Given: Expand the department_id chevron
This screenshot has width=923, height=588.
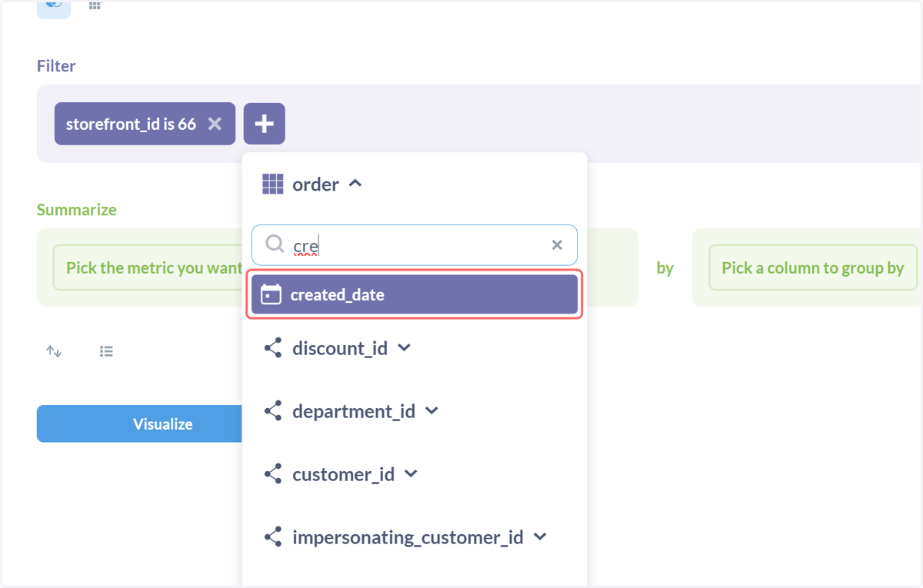Looking at the screenshot, I should pyautogui.click(x=432, y=411).
